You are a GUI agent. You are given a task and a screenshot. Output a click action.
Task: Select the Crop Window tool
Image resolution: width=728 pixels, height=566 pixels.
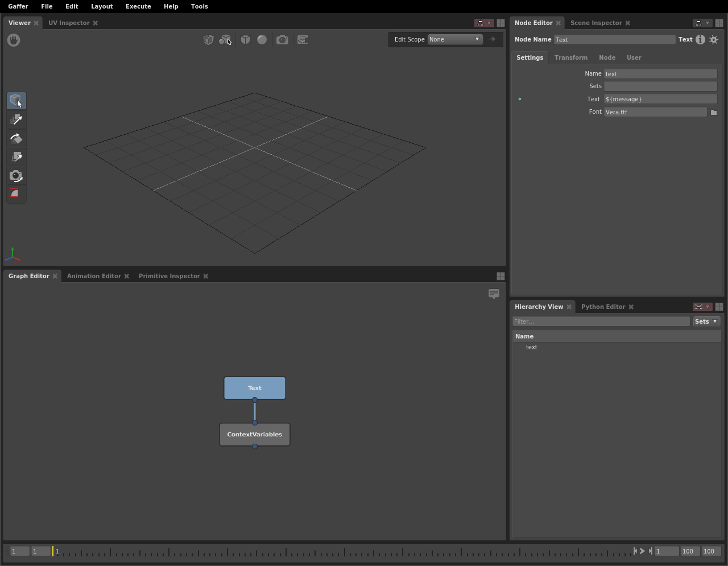[16, 193]
